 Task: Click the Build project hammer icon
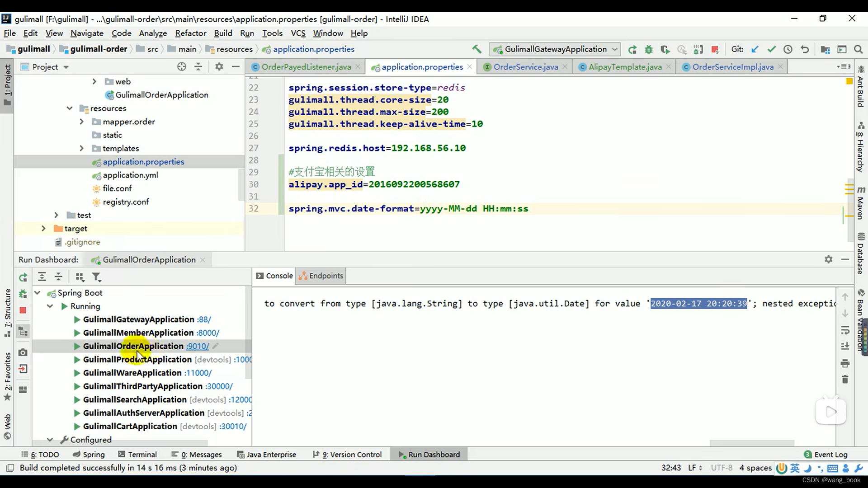[x=476, y=49]
